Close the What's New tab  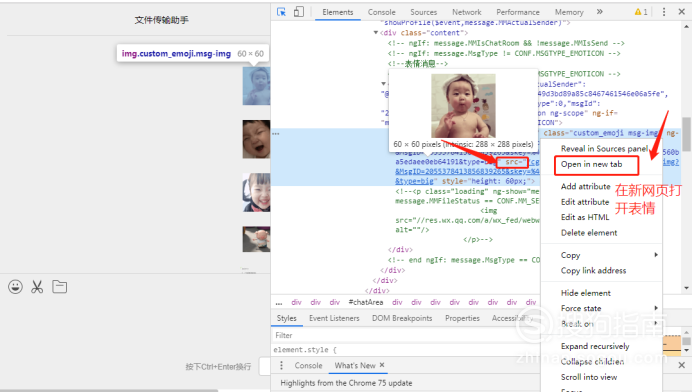[x=382, y=365]
